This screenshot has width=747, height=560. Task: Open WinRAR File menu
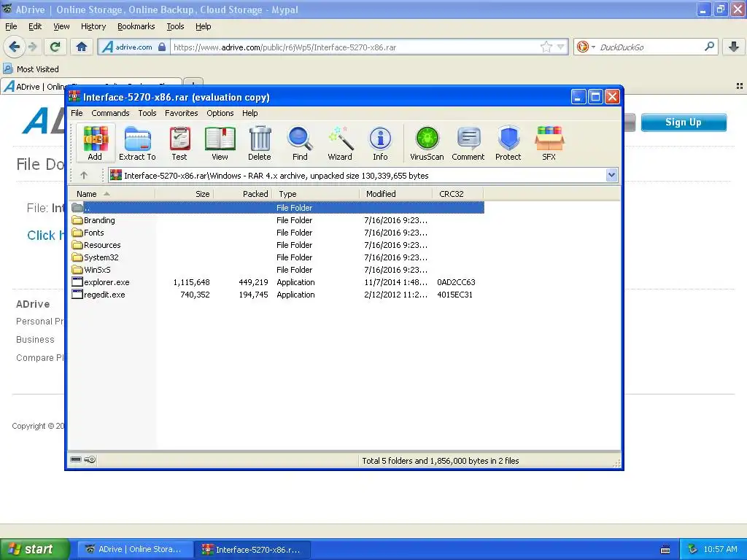(x=77, y=113)
